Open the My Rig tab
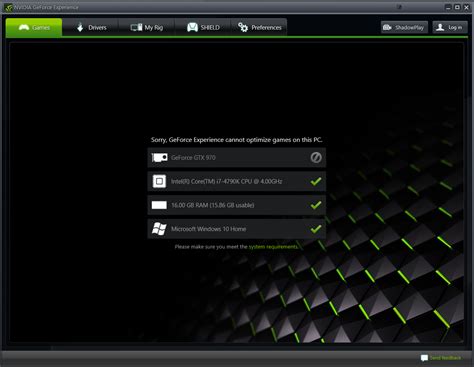This screenshot has height=367, width=474. [147, 27]
